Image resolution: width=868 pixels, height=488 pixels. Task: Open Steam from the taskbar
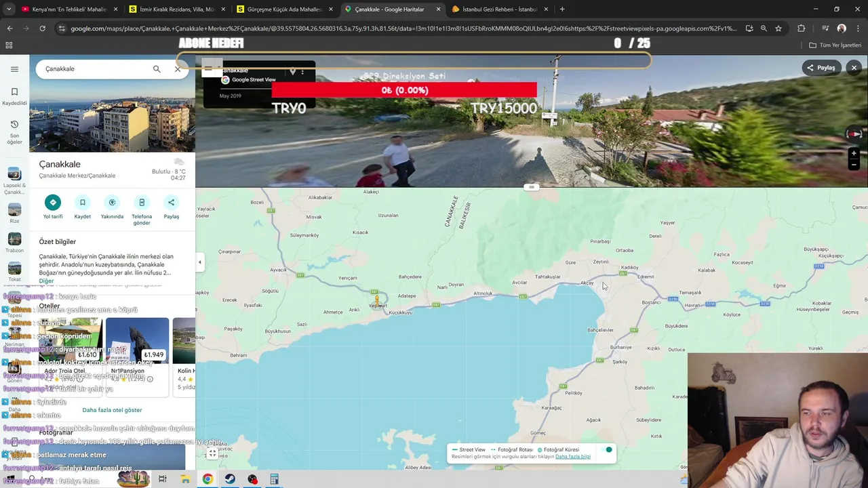[x=230, y=479]
